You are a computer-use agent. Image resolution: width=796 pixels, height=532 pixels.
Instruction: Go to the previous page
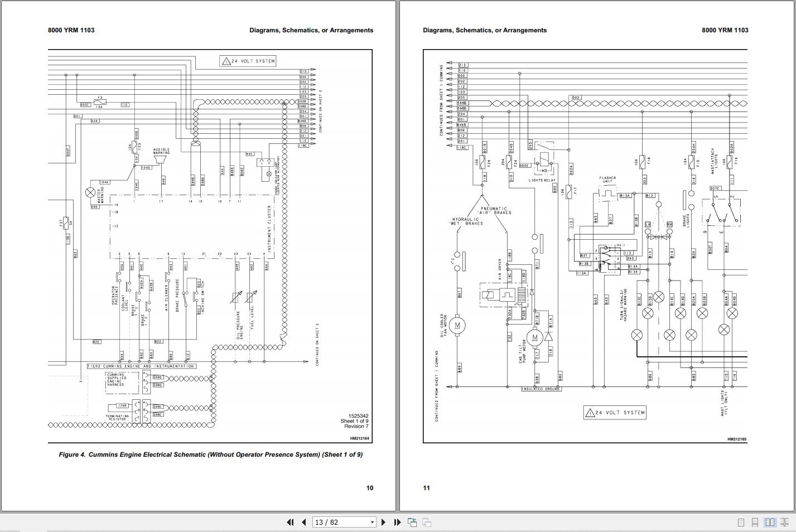[x=304, y=523]
